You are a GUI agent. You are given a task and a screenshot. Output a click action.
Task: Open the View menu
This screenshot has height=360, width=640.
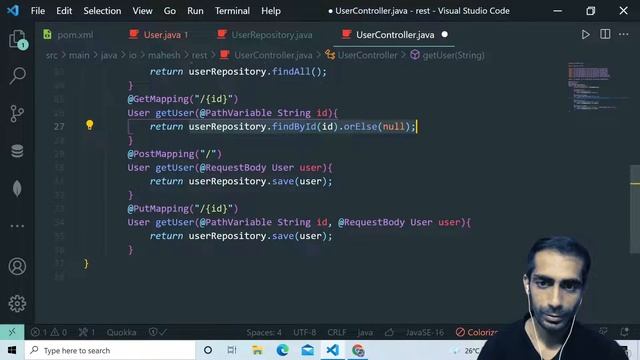pyautogui.click(x=142, y=11)
